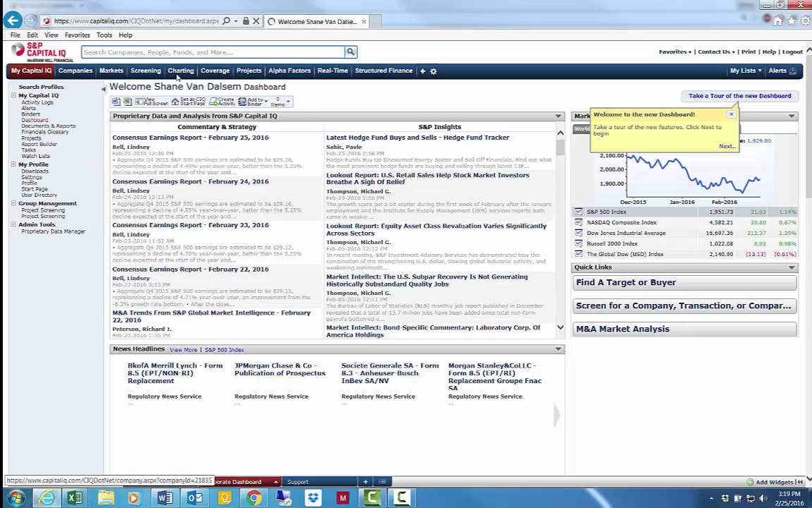Open browser Tools menu
Viewport: 812px width, 508px height.
pos(104,35)
